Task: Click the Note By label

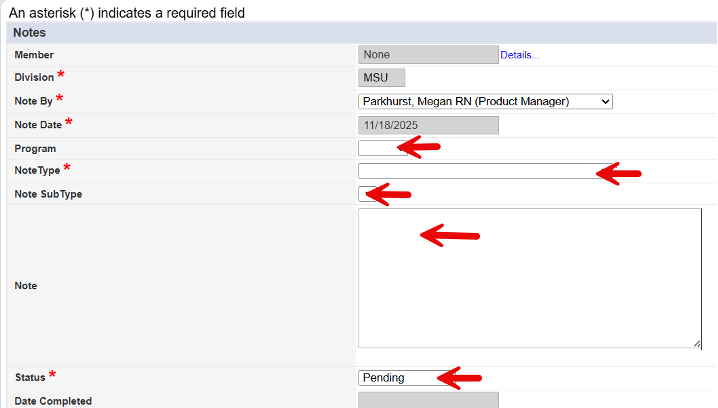Action: [33, 101]
